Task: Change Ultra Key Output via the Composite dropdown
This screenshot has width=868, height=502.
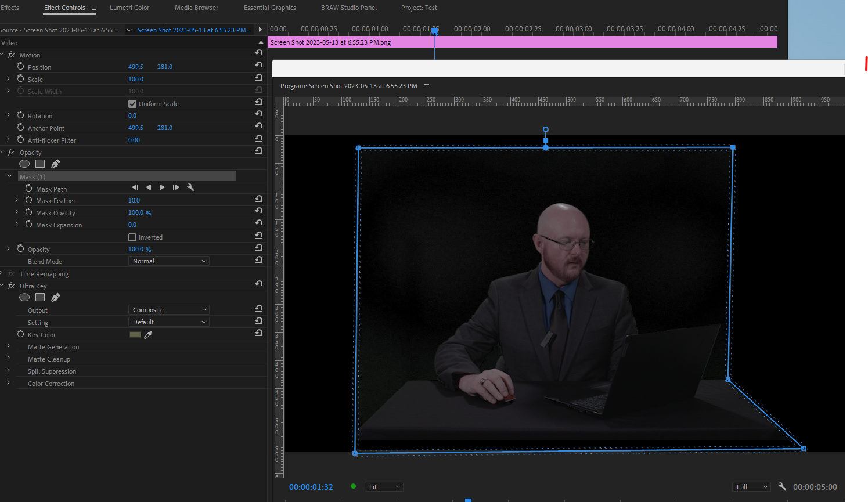Action: pos(168,309)
